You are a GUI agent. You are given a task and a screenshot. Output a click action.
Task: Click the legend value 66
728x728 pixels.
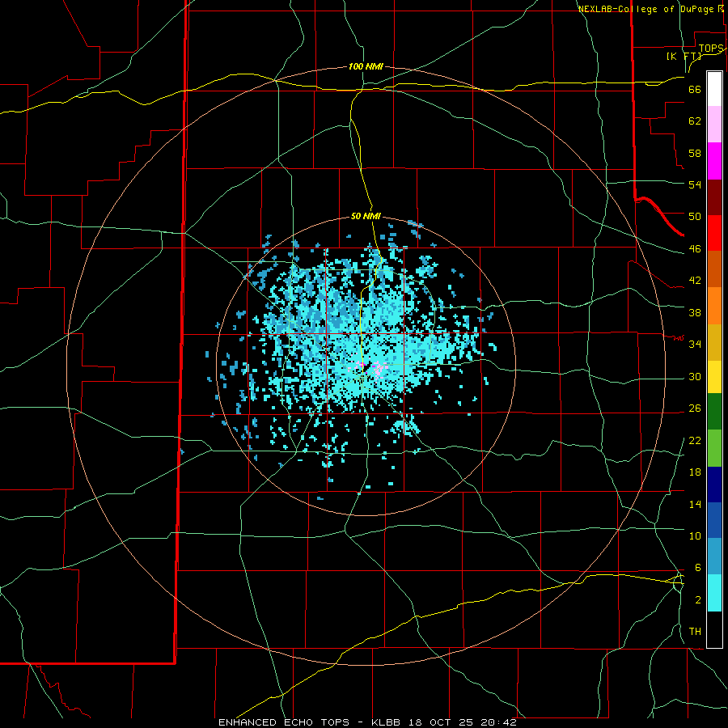coord(695,89)
